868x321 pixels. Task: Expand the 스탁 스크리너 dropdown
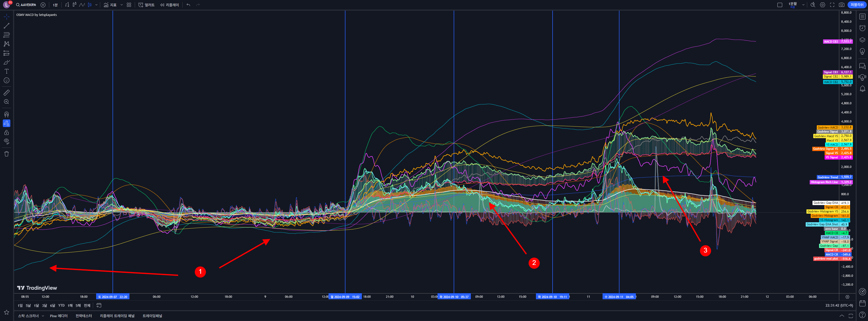(x=43, y=316)
